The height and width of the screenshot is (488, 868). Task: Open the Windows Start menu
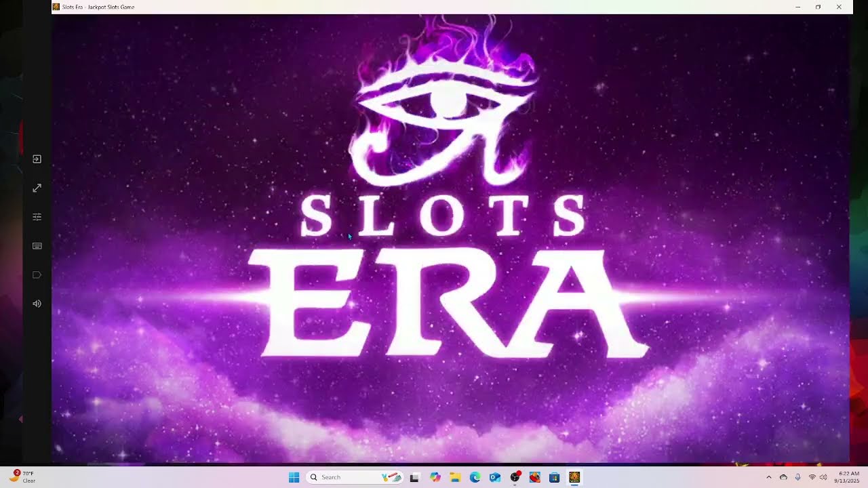(294, 477)
